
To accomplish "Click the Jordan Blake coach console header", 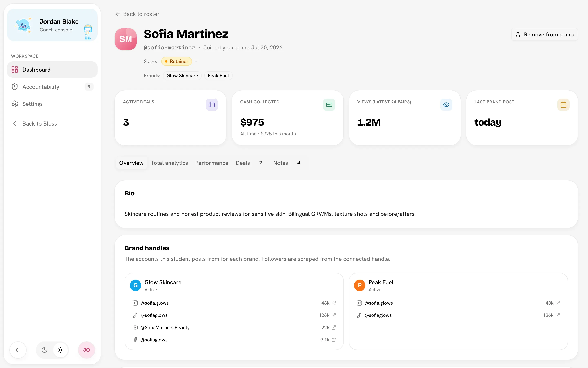I will click(52, 25).
